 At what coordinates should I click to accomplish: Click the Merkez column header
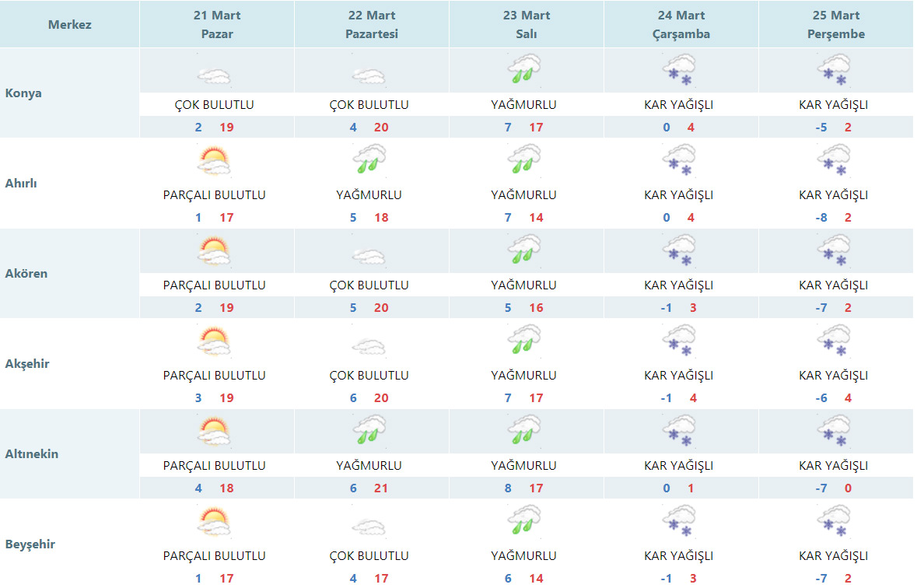click(x=70, y=24)
